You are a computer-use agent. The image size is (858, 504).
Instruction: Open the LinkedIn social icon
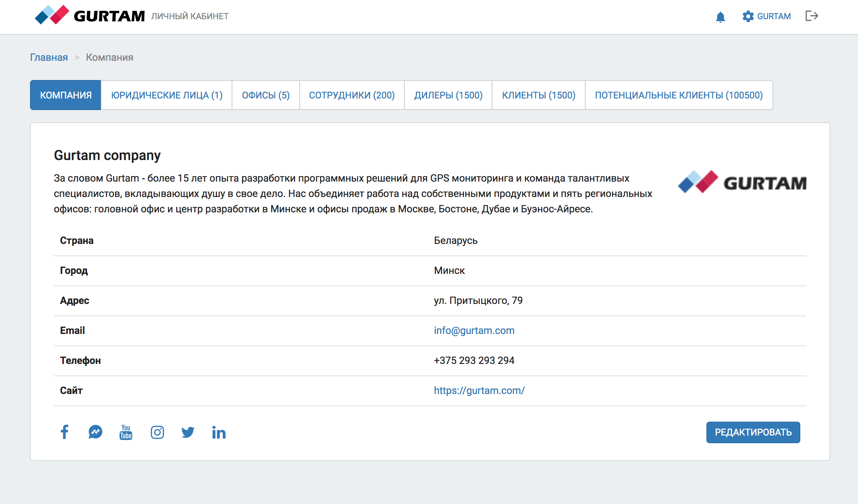(x=219, y=432)
